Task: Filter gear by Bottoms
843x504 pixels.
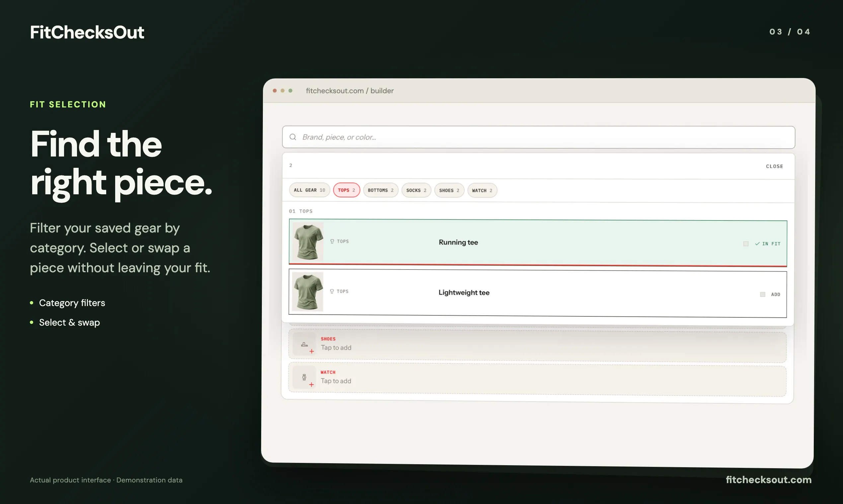Action: (380, 190)
